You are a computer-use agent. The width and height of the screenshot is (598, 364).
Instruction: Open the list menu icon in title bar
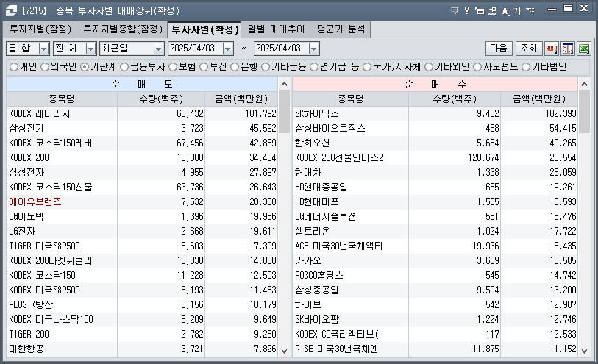tap(530, 11)
